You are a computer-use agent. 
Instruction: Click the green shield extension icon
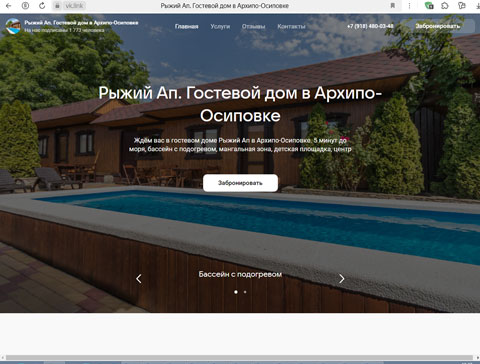click(x=429, y=6)
